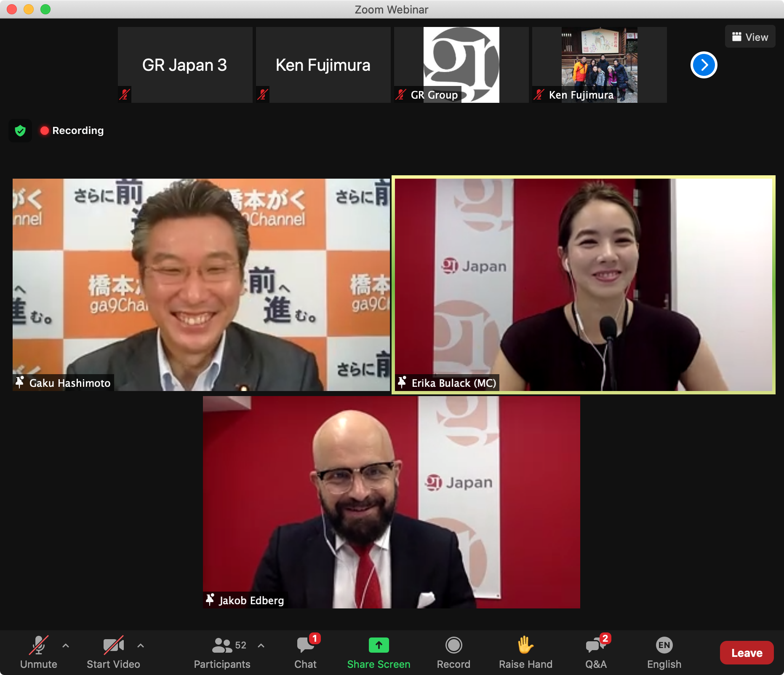The image size is (784, 675).
Task: Open video options chevron next to Start Video
Action: 141,646
